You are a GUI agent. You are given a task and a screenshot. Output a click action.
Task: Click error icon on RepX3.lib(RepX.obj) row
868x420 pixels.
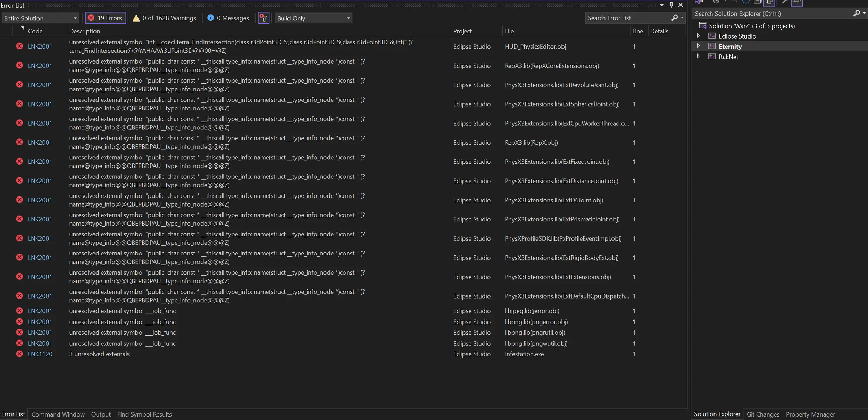coord(19,142)
